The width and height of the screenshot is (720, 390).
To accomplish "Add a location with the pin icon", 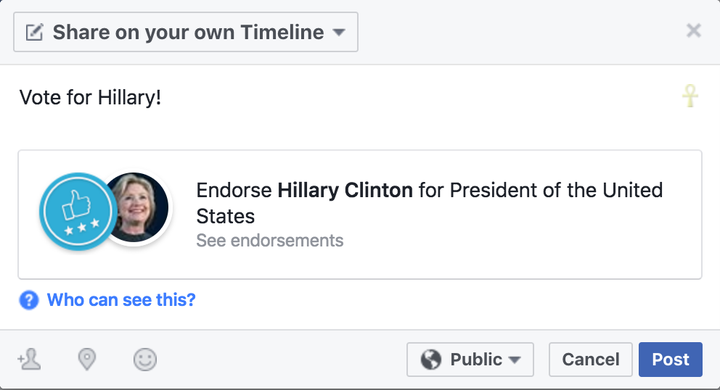I will click(x=87, y=359).
